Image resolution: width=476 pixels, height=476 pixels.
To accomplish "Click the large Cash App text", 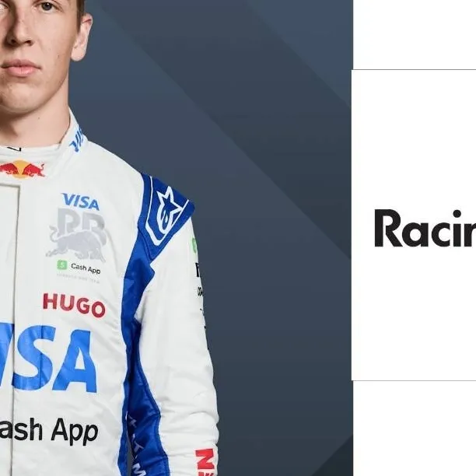I will 48,431.
